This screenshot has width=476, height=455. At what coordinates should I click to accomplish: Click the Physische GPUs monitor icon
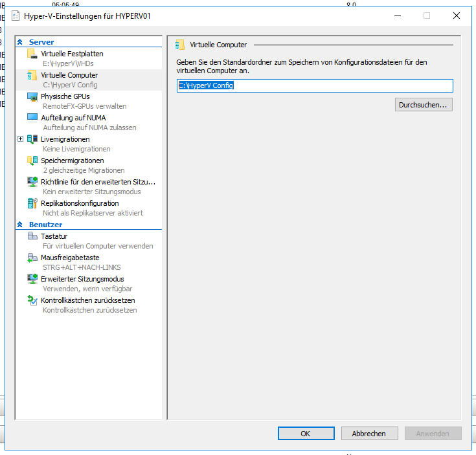[32, 97]
